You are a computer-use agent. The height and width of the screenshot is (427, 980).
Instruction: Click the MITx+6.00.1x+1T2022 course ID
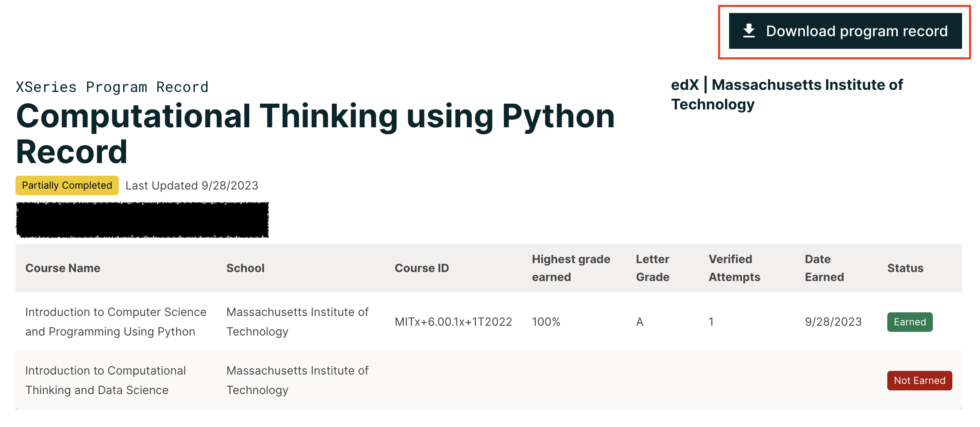pyautogui.click(x=453, y=322)
